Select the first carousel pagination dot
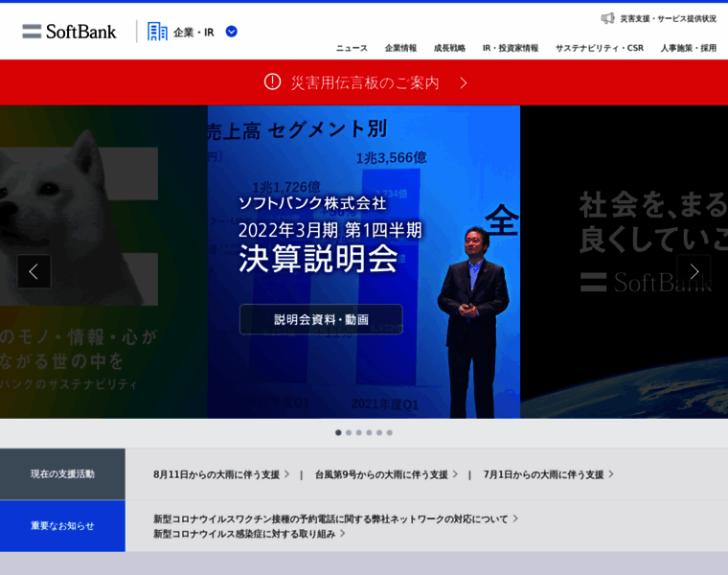 coord(338,433)
